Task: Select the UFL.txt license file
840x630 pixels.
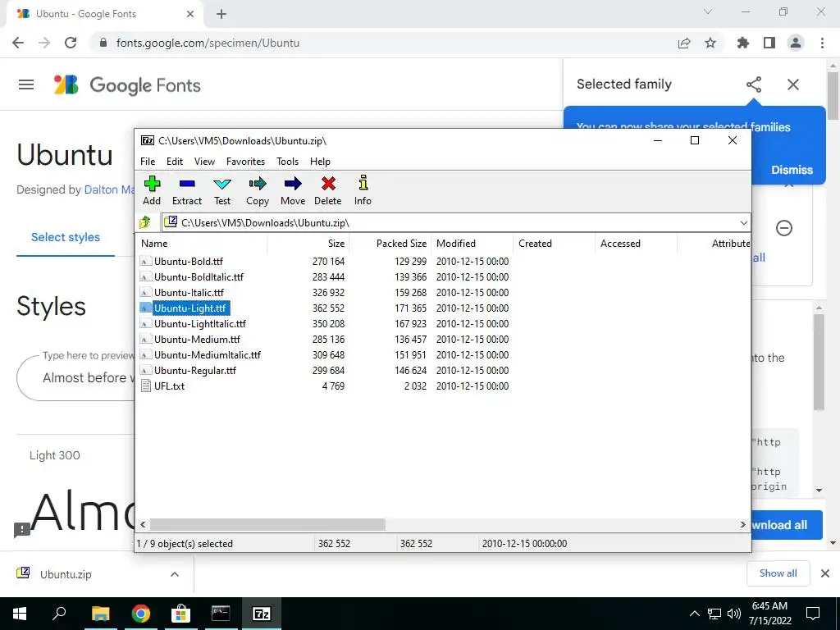Action: [169, 386]
